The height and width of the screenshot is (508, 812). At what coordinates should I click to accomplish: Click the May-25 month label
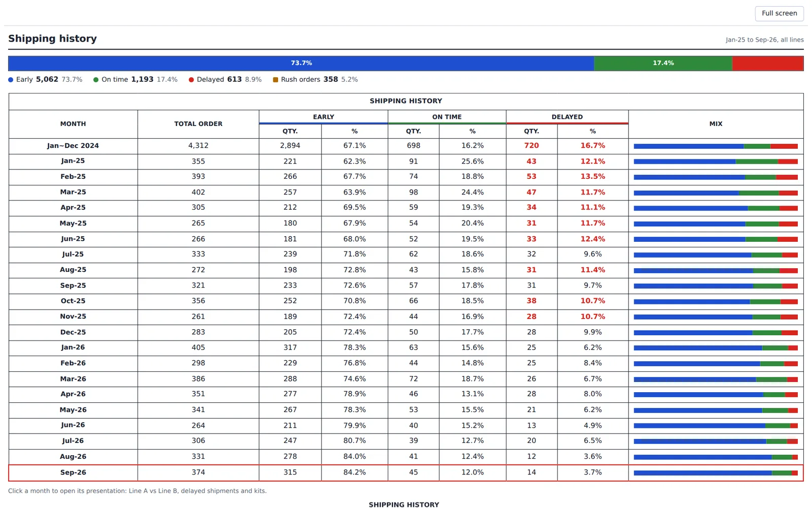coord(73,223)
